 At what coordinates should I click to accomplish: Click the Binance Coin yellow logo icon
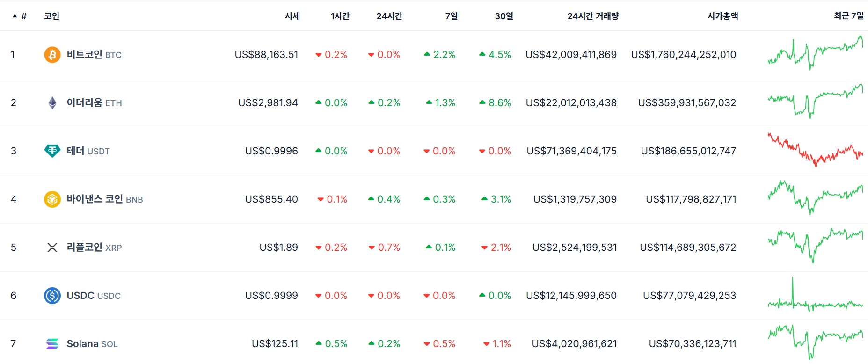(x=52, y=199)
